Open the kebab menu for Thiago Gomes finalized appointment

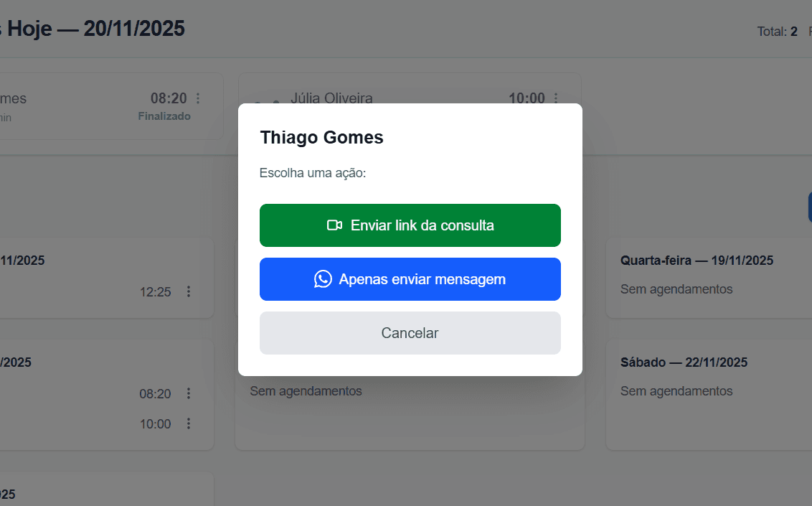point(198,98)
